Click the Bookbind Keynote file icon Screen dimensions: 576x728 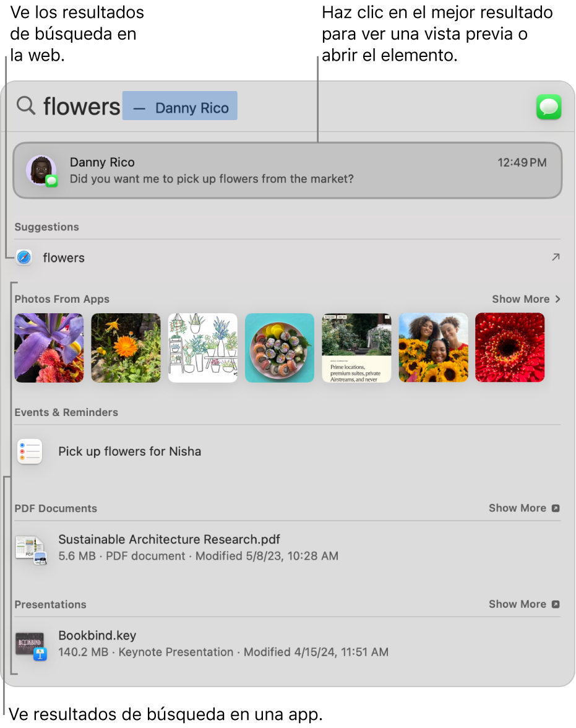(x=31, y=645)
